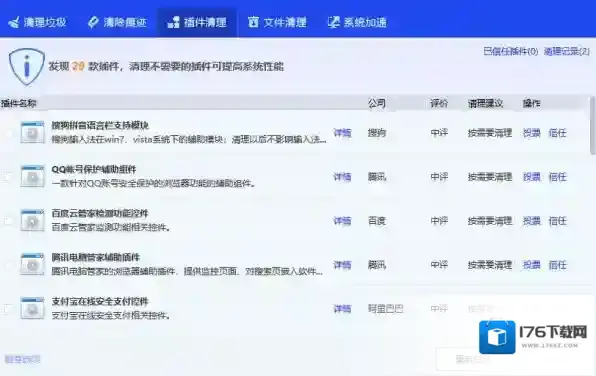Select the 插件清理 tab
596x376 pixels.
[197, 22]
